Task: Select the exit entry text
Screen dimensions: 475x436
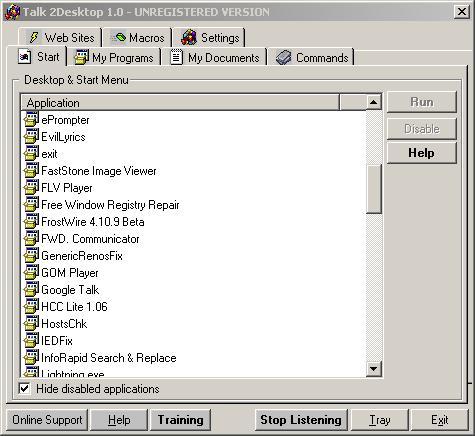Action: (49, 154)
